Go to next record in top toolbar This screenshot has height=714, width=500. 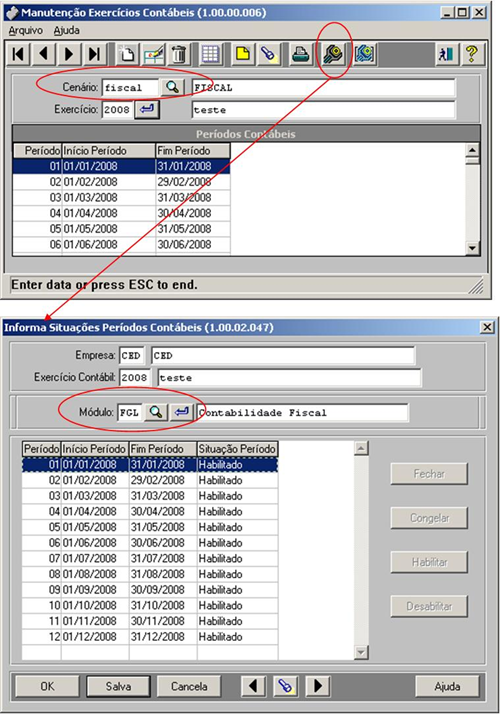[69, 54]
